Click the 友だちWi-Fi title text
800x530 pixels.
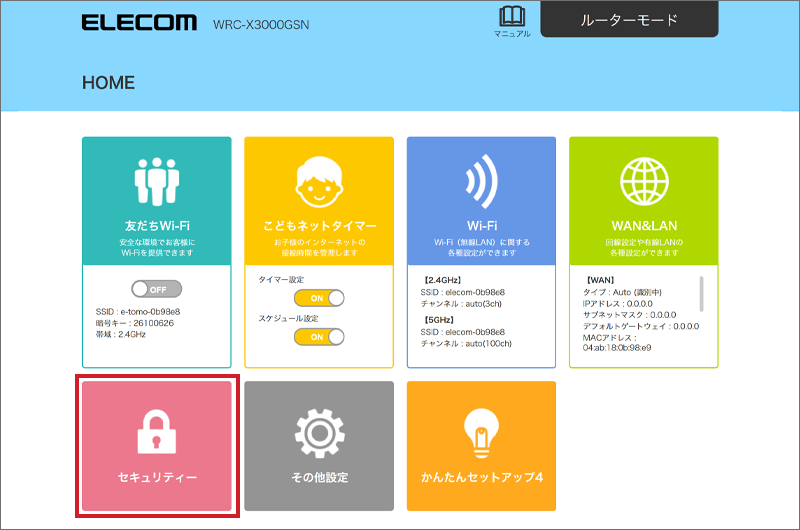pyautogui.click(x=157, y=225)
